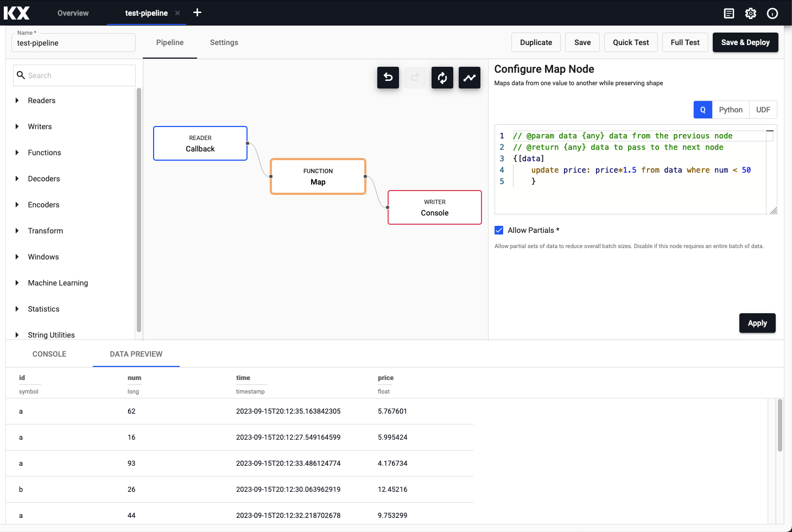Open the documentation page icon in top bar

729,14
